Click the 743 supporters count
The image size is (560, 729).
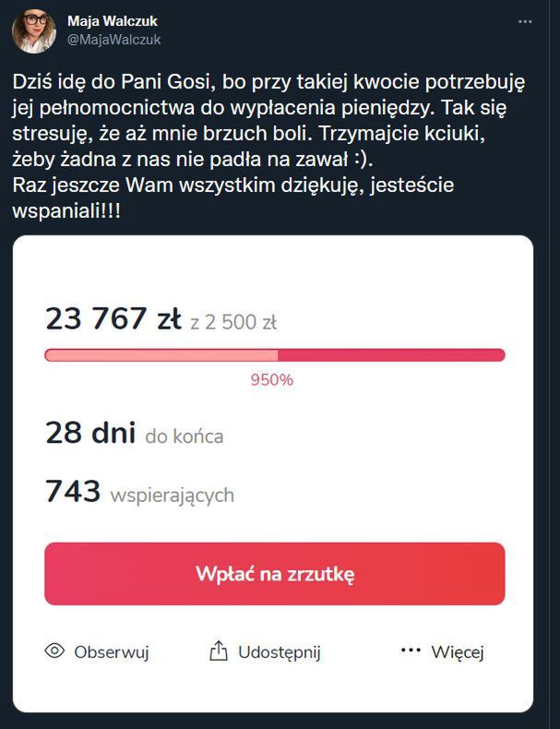coord(73,492)
